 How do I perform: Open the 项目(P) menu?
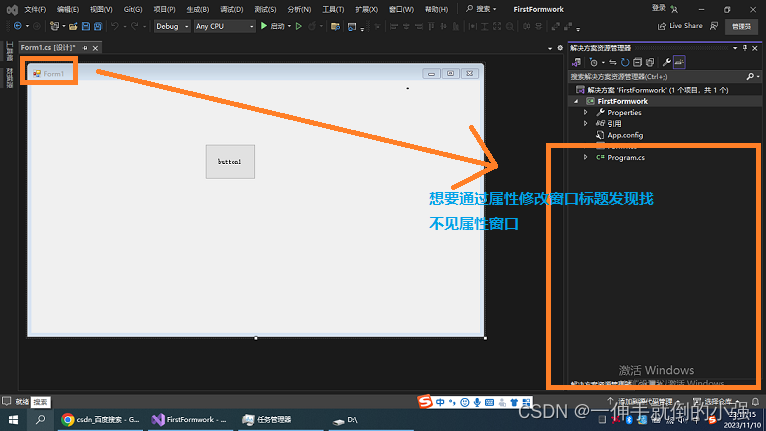pos(164,9)
